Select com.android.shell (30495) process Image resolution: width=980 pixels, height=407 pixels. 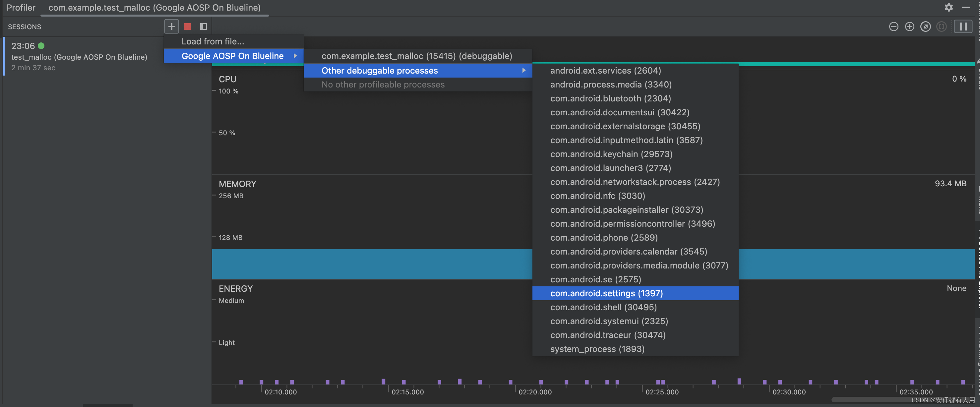tap(635, 307)
